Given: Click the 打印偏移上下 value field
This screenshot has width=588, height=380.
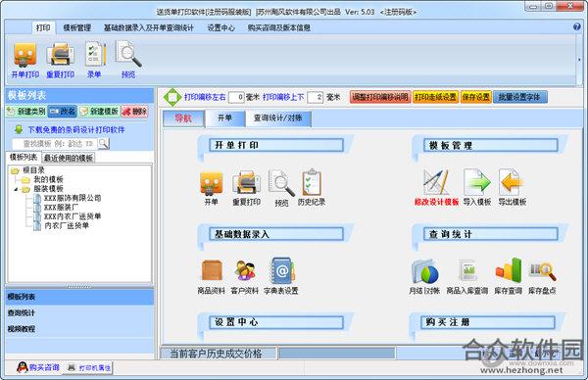Looking at the screenshot, I should [x=315, y=97].
